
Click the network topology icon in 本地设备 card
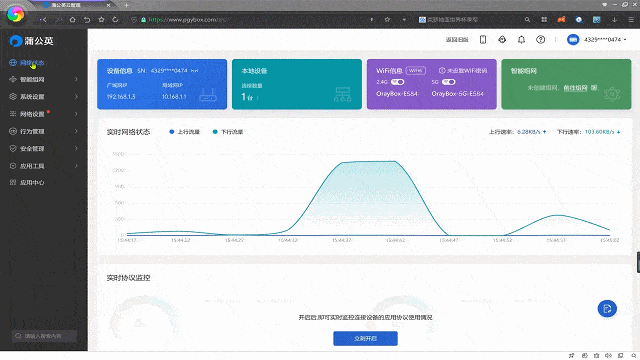coord(342,94)
